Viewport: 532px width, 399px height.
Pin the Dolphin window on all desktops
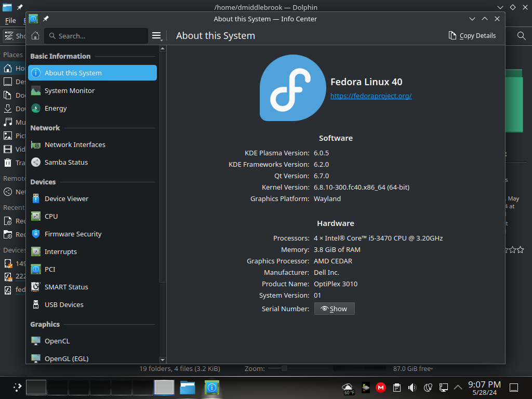pyautogui.click(x=20, y=7)
